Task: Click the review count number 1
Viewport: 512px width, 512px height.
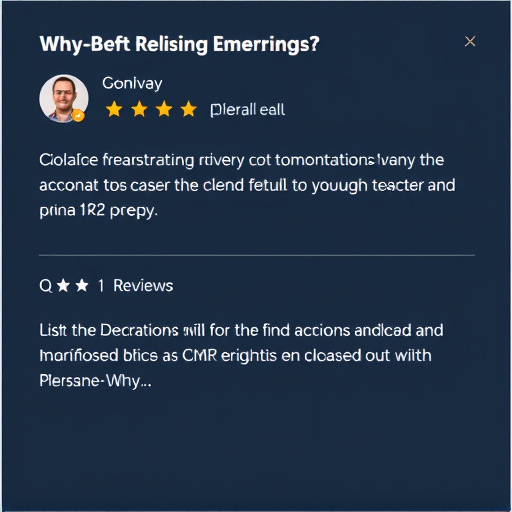Action: point(101,286)
